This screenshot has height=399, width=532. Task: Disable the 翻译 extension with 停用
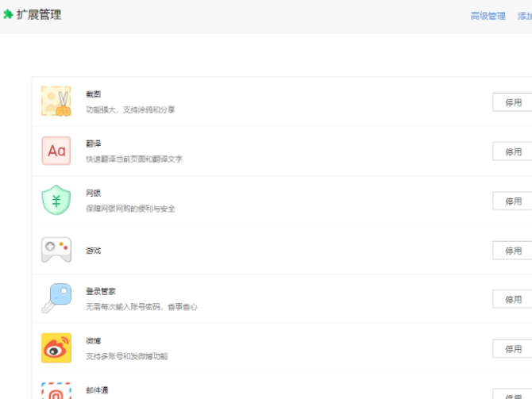pos(512,152)
